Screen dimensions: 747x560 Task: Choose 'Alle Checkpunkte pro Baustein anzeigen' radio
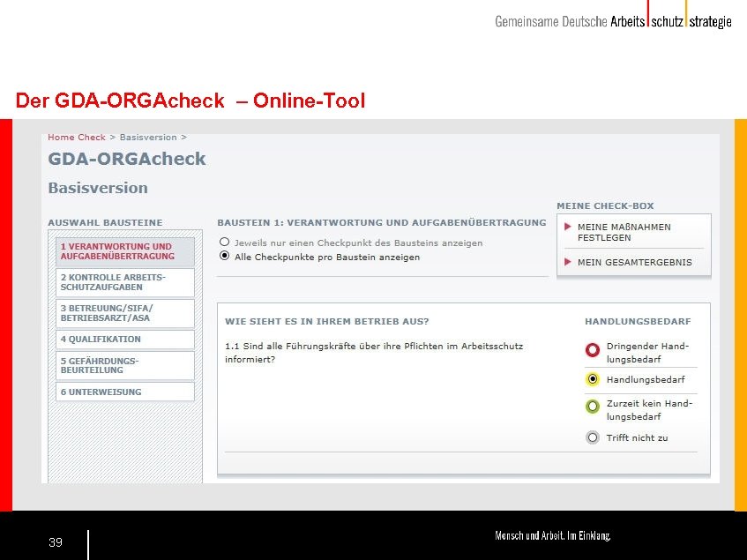coord(224,257)
